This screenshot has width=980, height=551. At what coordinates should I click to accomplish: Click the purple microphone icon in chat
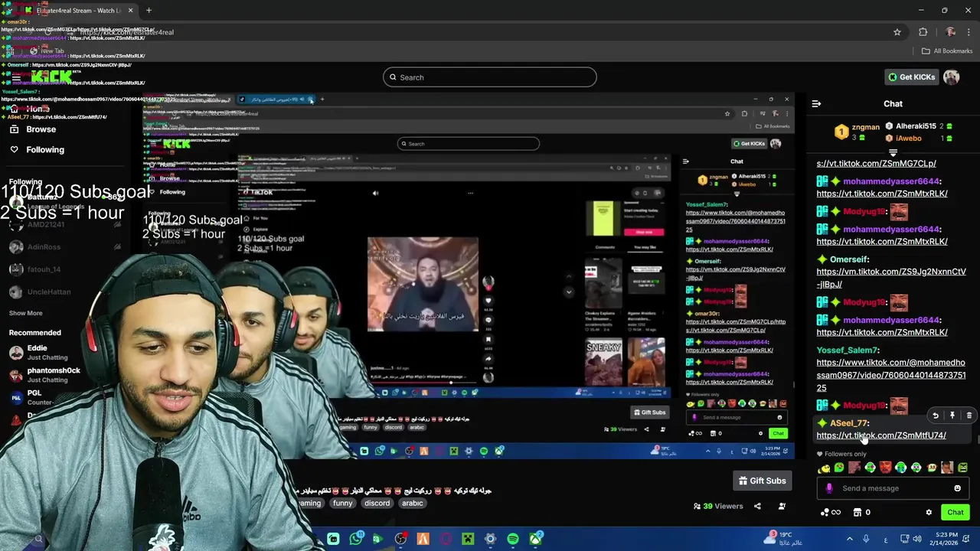[828, 488]
